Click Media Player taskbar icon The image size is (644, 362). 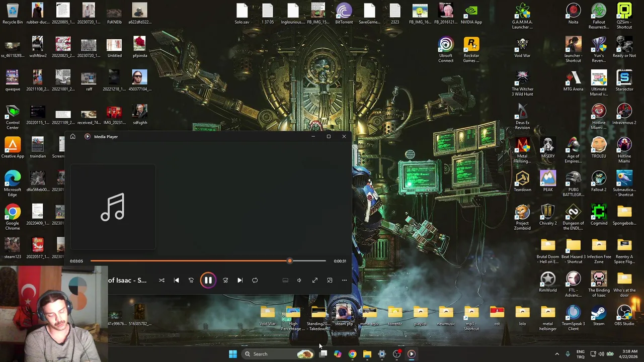click(411, 354)
